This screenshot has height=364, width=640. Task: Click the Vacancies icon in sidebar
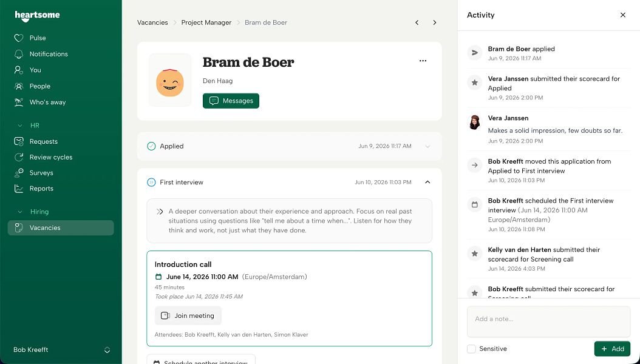[x=19, y=228]
